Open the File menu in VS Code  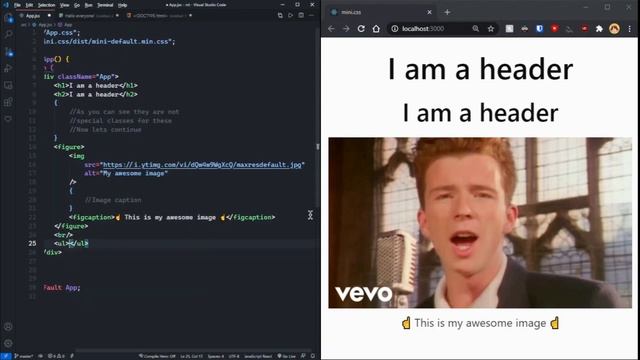tap(17, 5)
